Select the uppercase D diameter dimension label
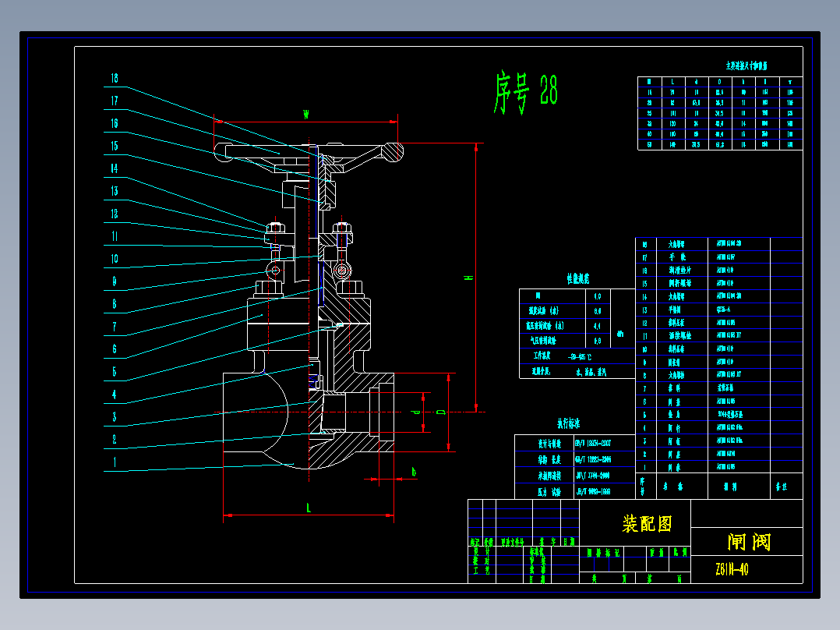 click(x=441, y=412)
